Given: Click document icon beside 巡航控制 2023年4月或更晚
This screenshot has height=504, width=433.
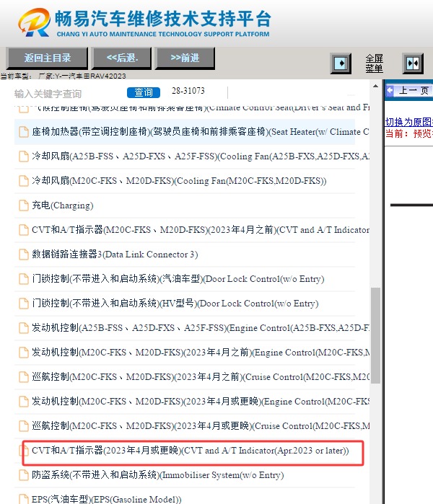Looking at the screenshot, I should 24,426.
